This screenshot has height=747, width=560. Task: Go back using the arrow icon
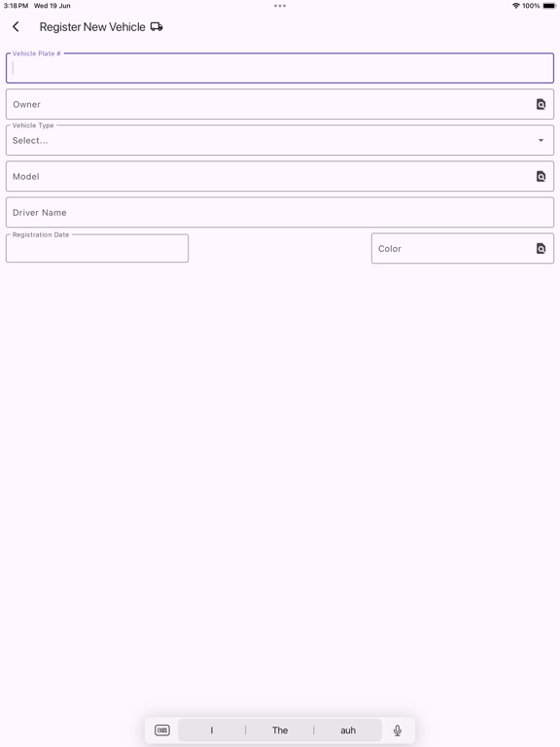point(16,26)
